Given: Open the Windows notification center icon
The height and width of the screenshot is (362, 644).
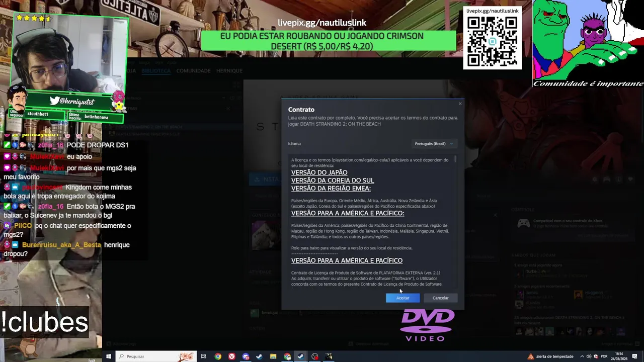Looking at the screenshot, I should pyautogui.click(x=635, y=356).
